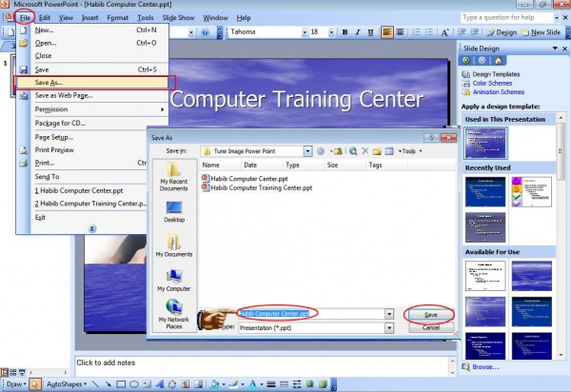Expand the Save in folder dropdown
The width and height of the screenshot is (571, 392).
307,151
